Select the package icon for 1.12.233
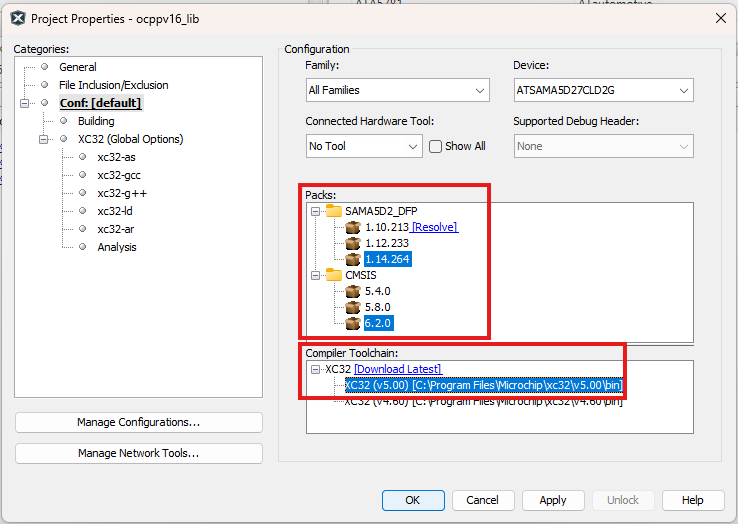This screenshot has height=524, width=738. (x=353, y=243)
